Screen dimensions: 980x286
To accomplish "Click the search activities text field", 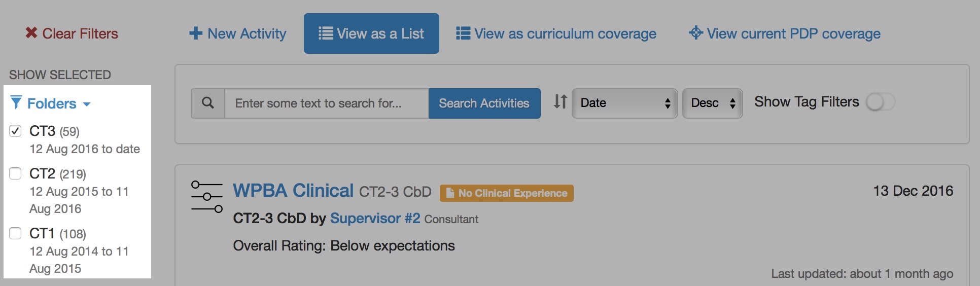I will click(327, 103).
